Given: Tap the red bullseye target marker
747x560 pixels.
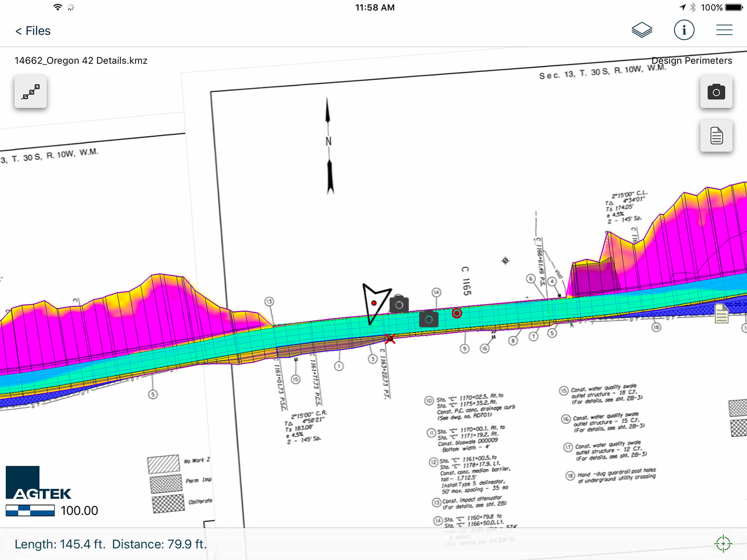Looking at the screenshot, I should (457, 313).
